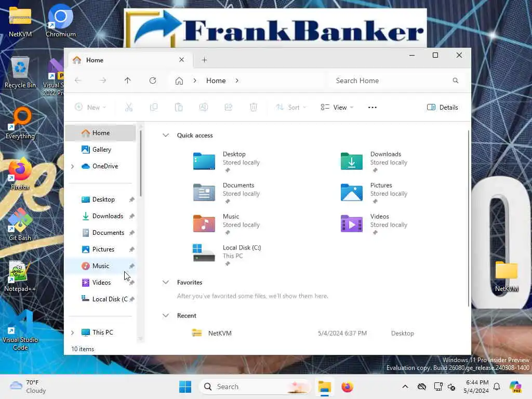Click the home icon in address bar
Viewport: 532px width, 399px height.
tap(179, 81)
